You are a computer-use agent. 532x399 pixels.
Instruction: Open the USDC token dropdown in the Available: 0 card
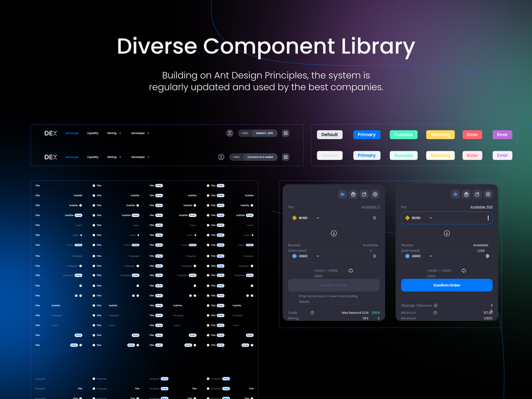[305, 256]
